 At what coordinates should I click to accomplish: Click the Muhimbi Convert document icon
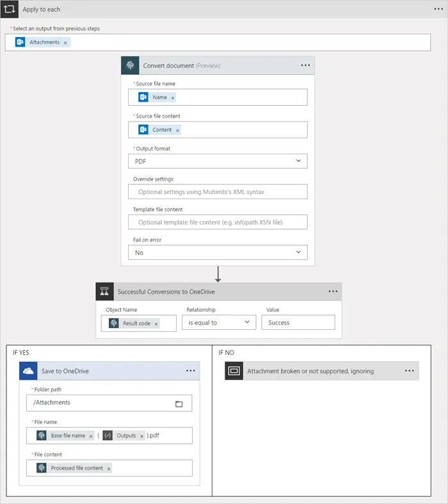[x=130, y=65]
